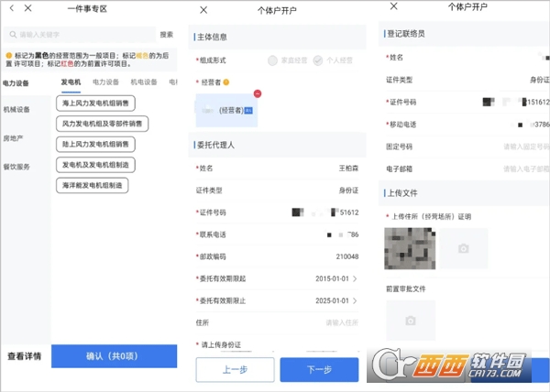This screenshot has width=550, height=392.
Task: Open 委托有效期限止 date picker chevron
Action: click(x=355, y=301)
